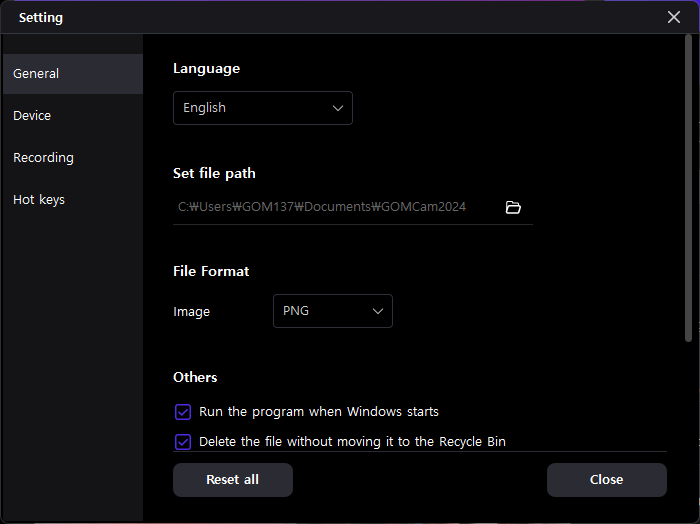
Task: Click the Image label beside the format dropdown
Action: 191,312
